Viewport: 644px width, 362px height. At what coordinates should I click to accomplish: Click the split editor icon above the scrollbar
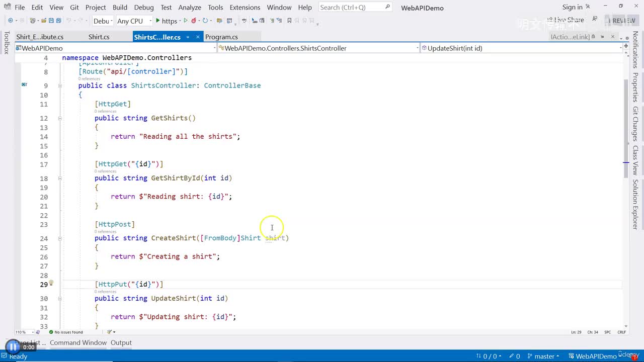click(626, 46)
